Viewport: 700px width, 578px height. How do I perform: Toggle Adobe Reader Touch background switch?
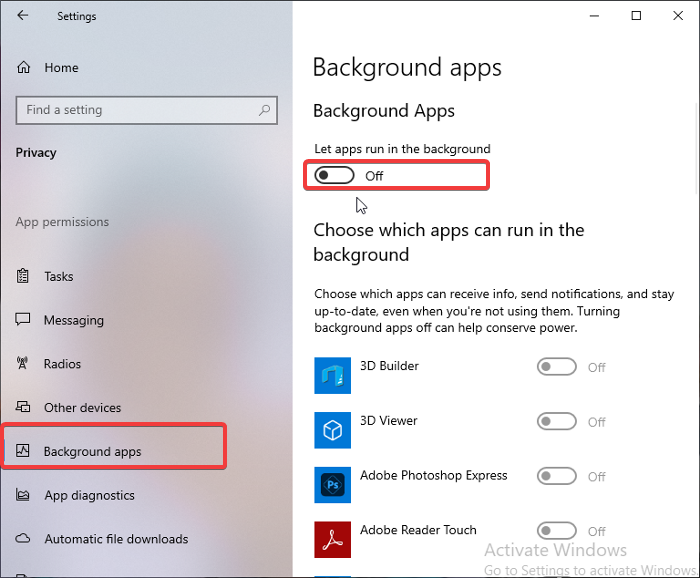557,531
